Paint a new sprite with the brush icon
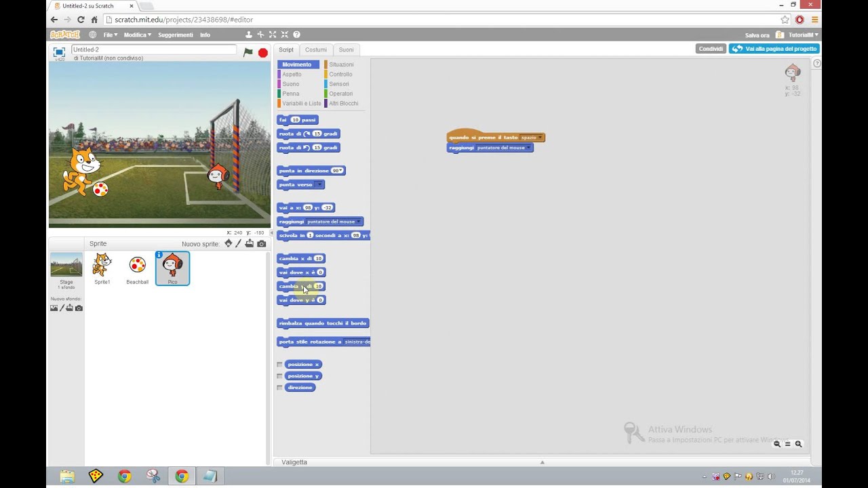This screenshot has width=868, height=488. pyautogui.click(x=238, y=243)
